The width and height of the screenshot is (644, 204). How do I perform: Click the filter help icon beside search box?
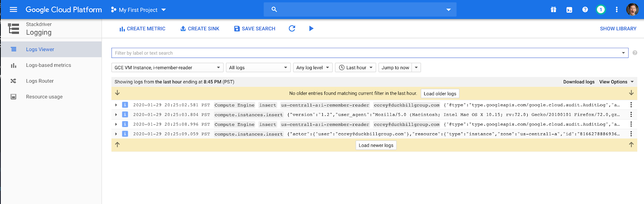[x=635, y=53]
